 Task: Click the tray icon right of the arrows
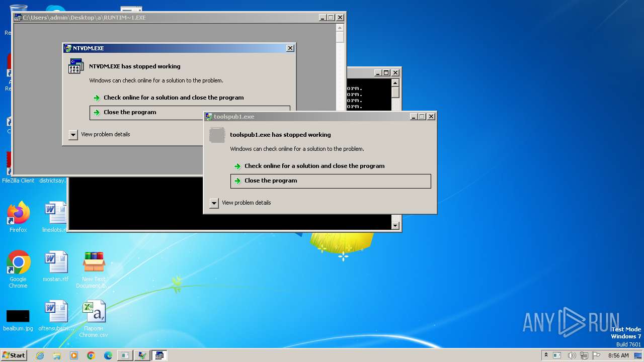(x=557, y=355)
